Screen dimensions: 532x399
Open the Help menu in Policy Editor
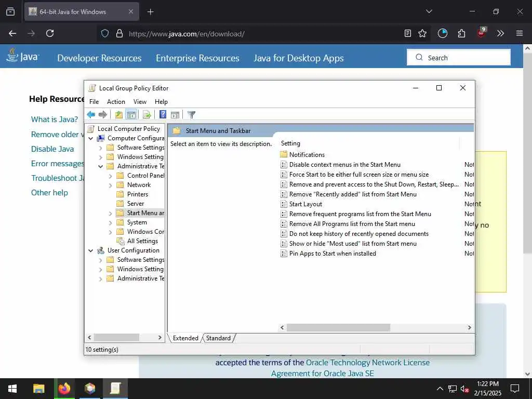click(161, 102)
